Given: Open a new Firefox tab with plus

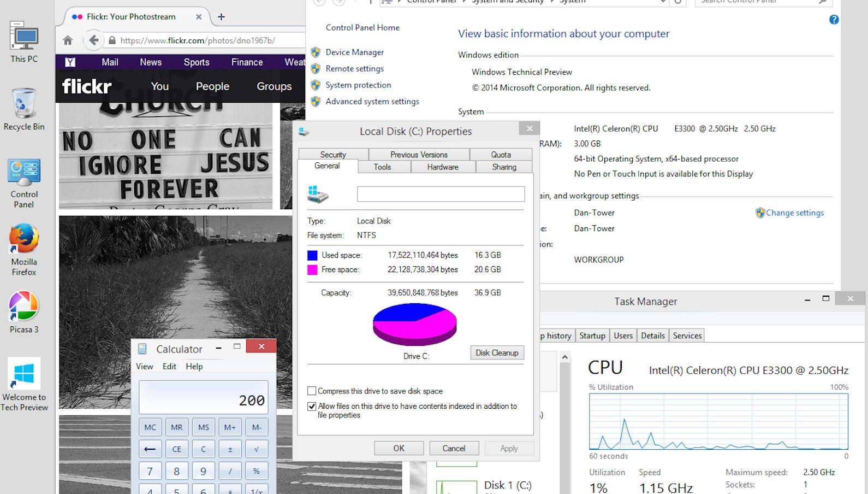Looking at the screenshot, I should click(x=221, y=17).
